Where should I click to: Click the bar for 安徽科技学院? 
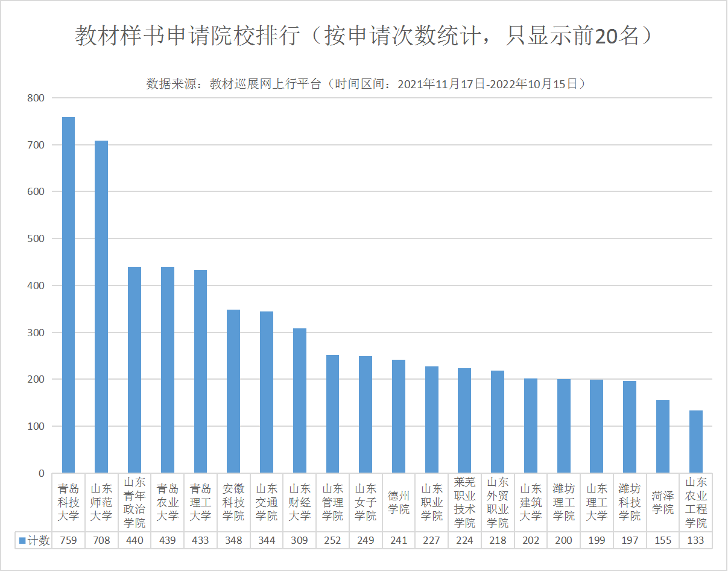point(233,391)
